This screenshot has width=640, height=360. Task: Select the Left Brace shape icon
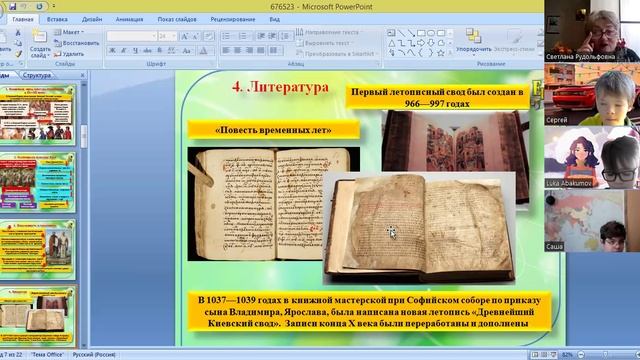point(421,53)
